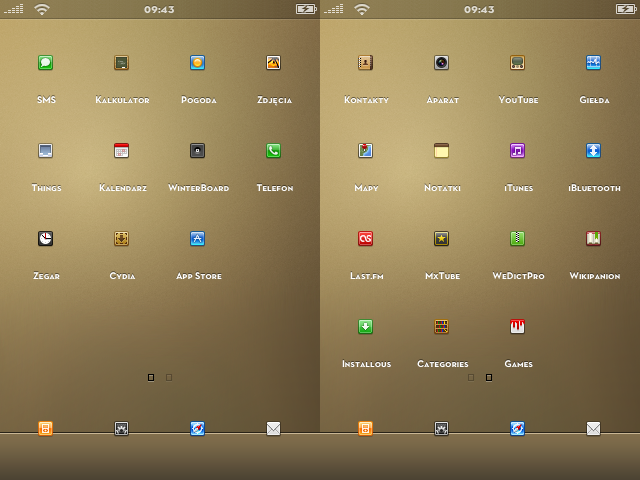Tap orange iPod dock icon on left screen
The height and width of the screenshot is (480, 640).
45,429
